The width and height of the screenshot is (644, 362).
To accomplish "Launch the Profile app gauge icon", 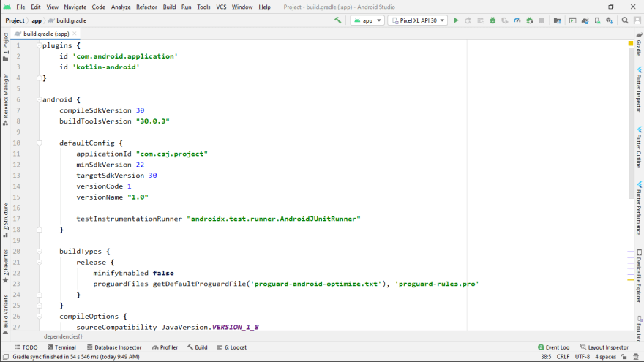I will 517,20.
